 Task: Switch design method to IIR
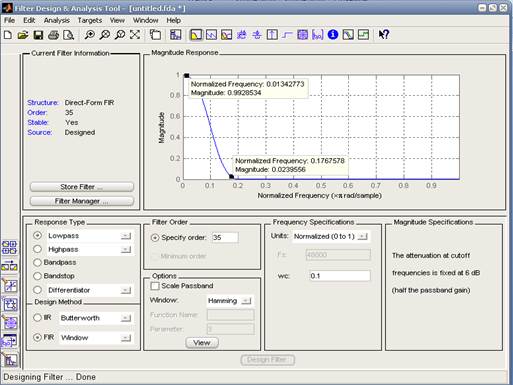click(x=38, y=318)
